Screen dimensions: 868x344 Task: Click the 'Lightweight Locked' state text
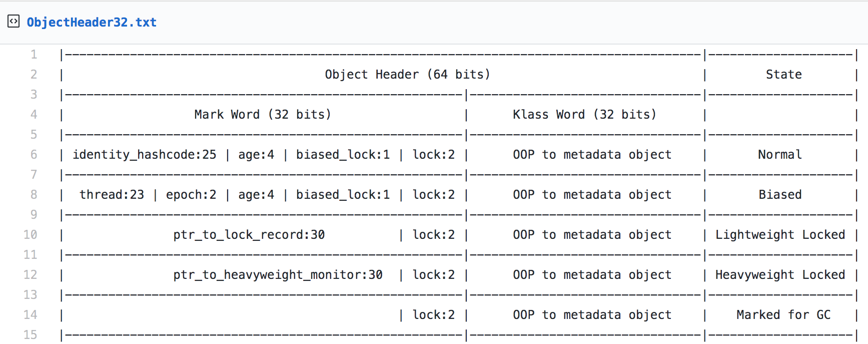[780, 235]
